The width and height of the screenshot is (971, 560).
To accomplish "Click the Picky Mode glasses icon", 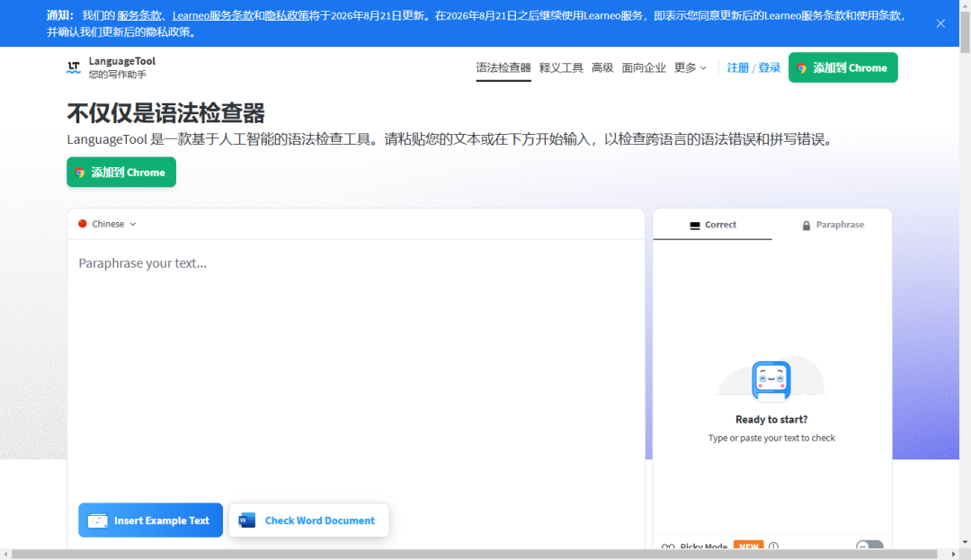I will [667, 547].
